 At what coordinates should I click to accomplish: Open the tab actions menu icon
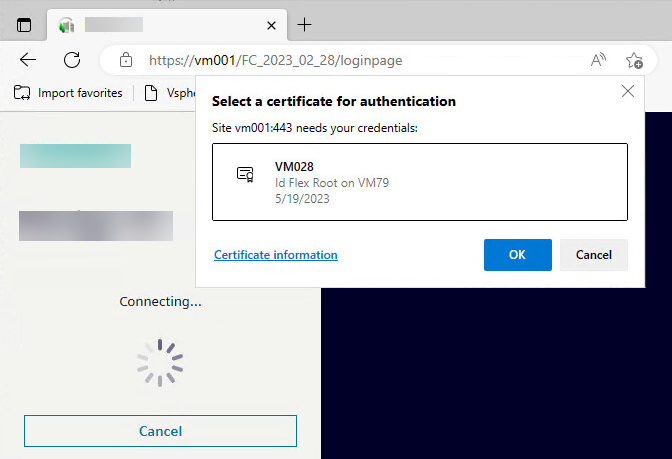click(x=24, y=25)
